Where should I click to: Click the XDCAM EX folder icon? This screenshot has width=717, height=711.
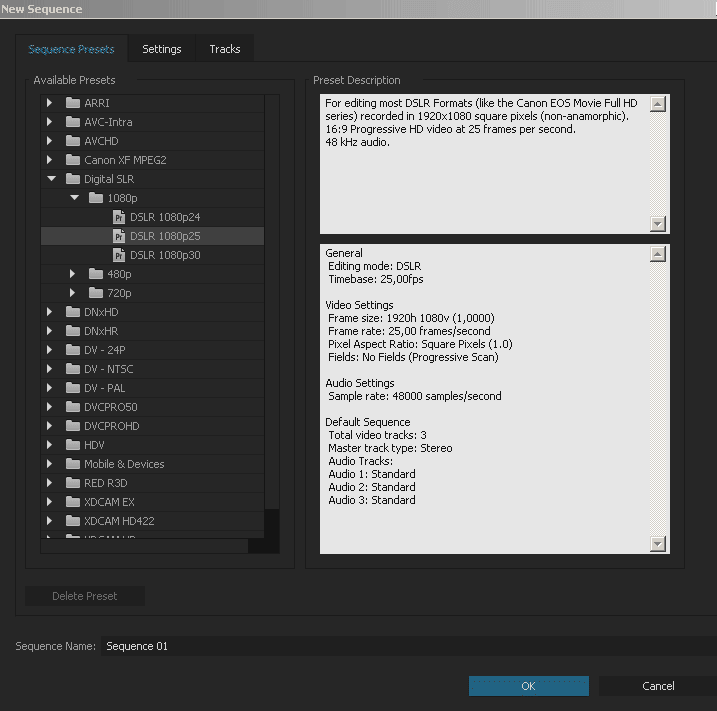pyautogui.click(x=73, y=502)
